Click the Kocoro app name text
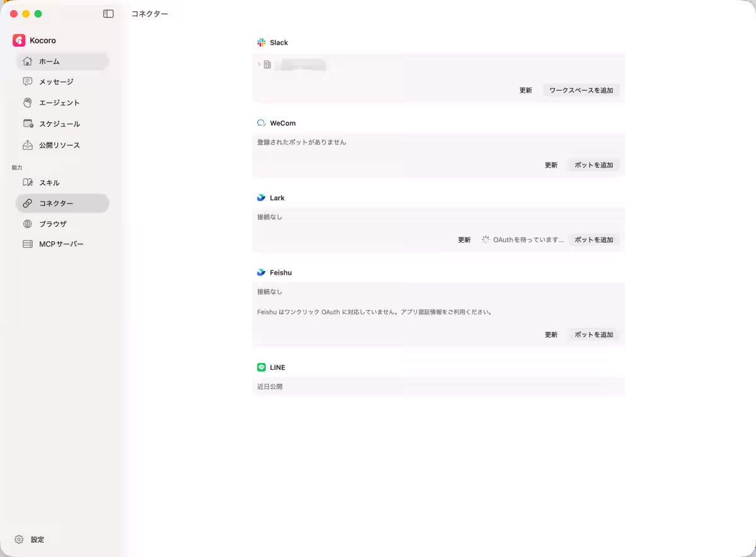 pyautogui.click(x=43, y=40)
